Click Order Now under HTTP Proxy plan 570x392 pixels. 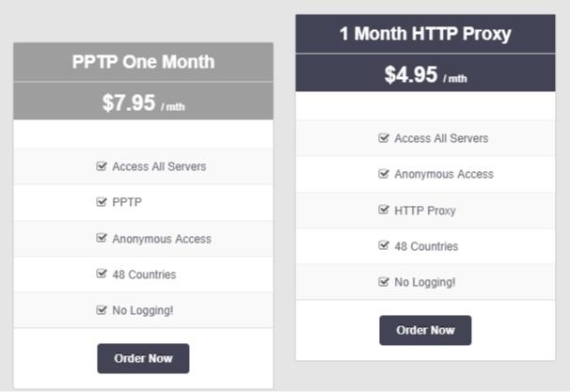[425, 330]
